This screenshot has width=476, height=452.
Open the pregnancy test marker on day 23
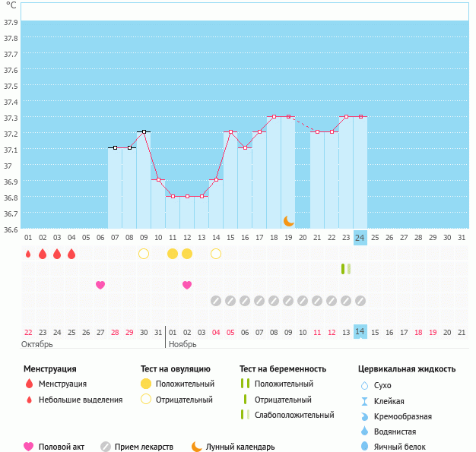[346, 269]
